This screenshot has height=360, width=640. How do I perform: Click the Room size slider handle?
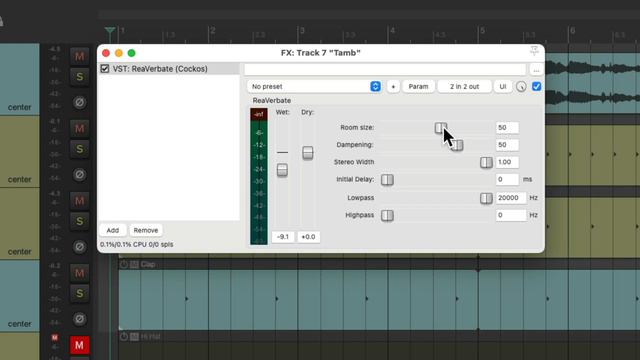tap(440, 128)
